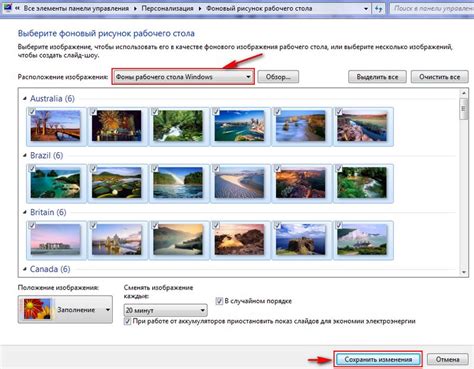Toggle the battery power pause slideshow checkbox
Viewport: 474px width, 369px height.
point(127,321)
